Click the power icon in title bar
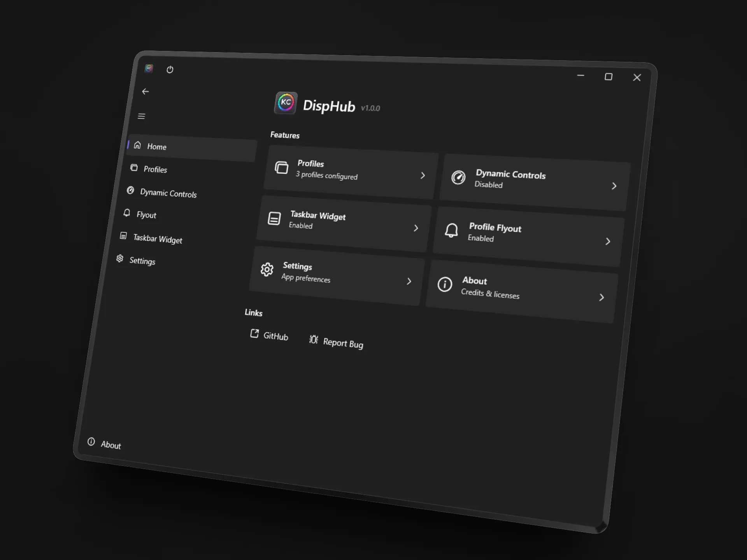The height and width of the screenshot is (560, 747). pos(170,70)
